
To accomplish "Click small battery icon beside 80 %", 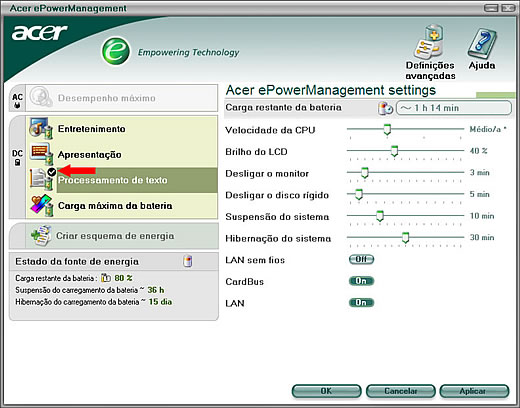I will (106, 278).
